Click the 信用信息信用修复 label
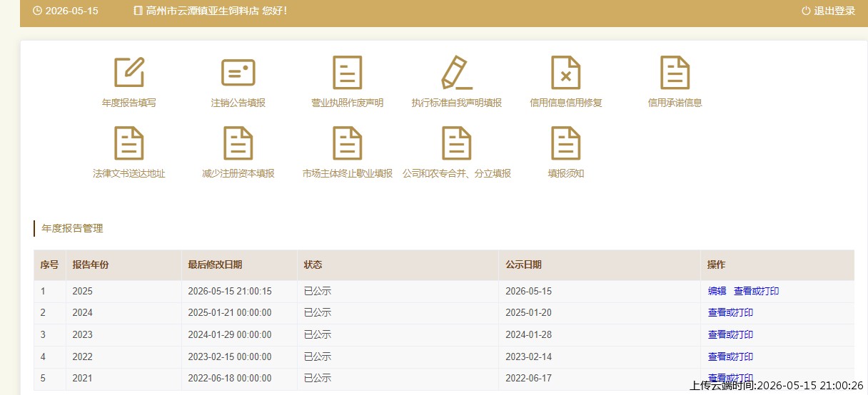Screen dimensions: 868x395 point(566,103)
